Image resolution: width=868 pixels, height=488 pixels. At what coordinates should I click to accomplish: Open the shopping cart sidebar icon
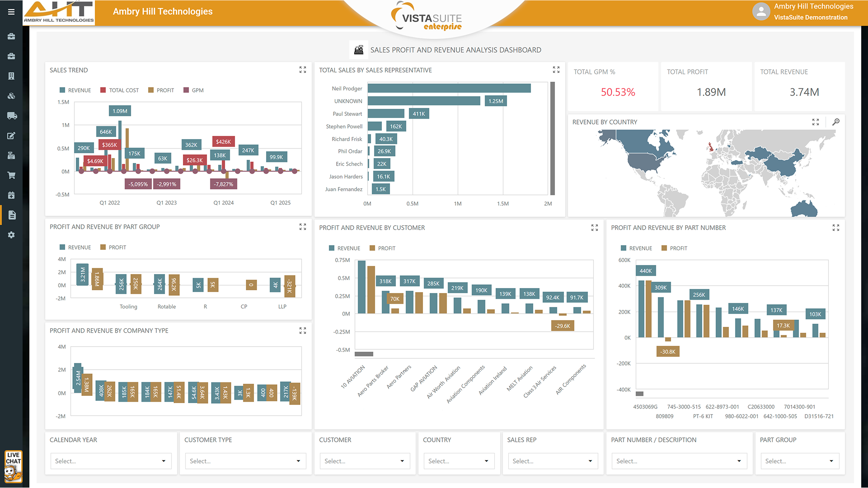[11, 175]
